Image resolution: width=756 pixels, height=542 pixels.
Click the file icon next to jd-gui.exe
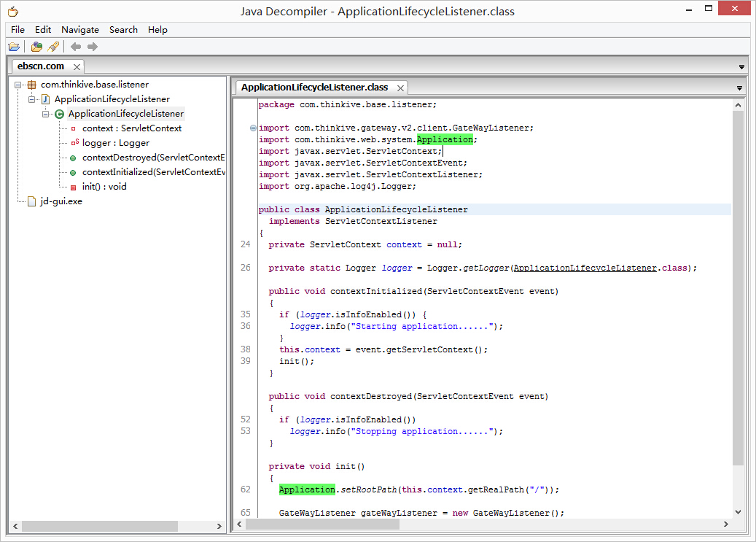coord(32,201)
